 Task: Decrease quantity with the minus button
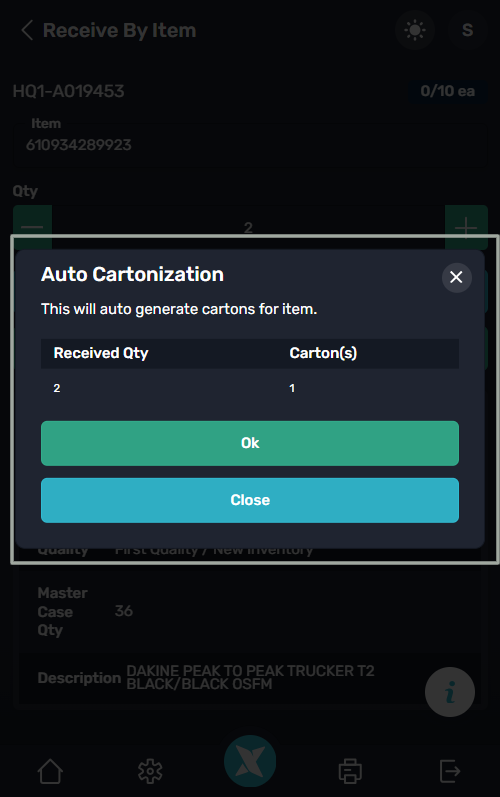32,227
